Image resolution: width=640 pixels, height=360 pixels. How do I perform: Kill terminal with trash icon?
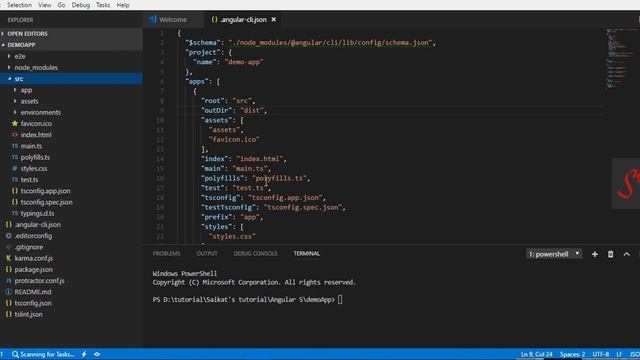pos(611,254)
